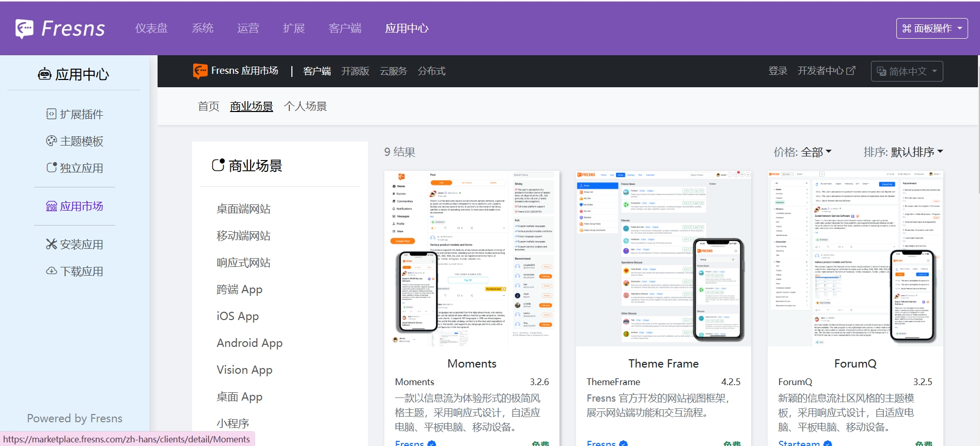Open the Moments app screenshot thumbnail
The image size is (980, 446).
tap(472, 258)
